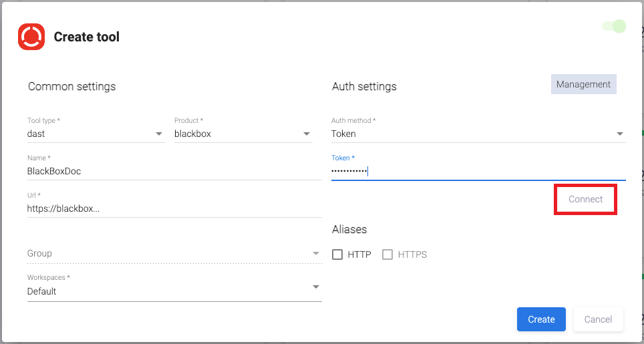The height and width of the screenshot is (344, 644).
Task: Click the masked Token input field
Action: pyautogui.click(x=478, y=171)
